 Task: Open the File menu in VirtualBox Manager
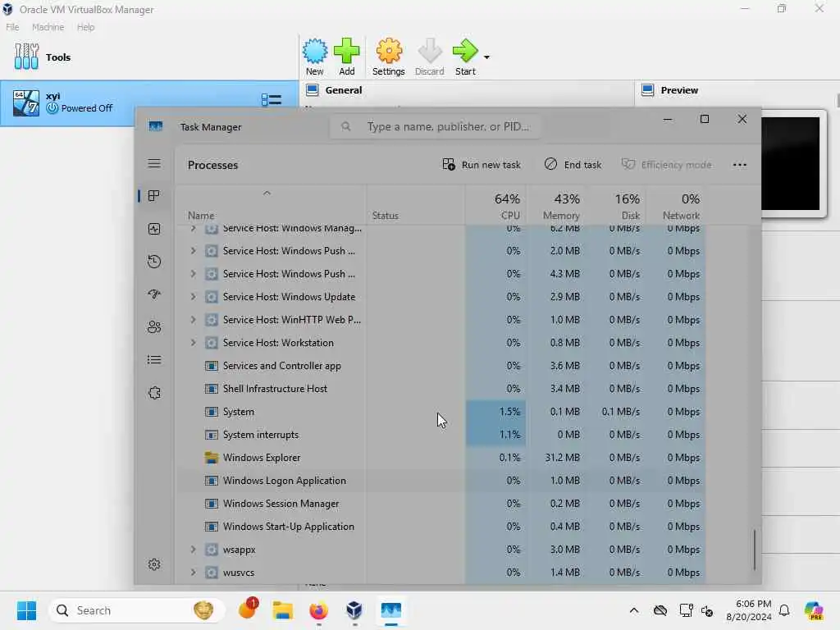12,27
